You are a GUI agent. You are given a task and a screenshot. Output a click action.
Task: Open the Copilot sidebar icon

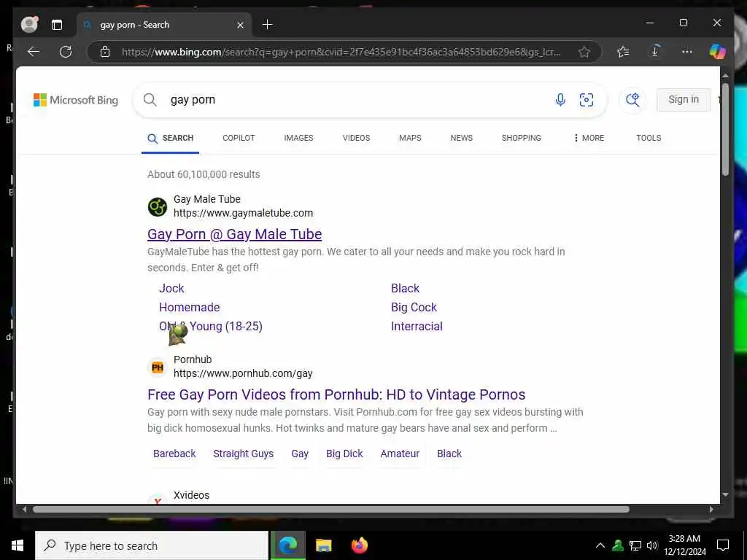[718, 52]
